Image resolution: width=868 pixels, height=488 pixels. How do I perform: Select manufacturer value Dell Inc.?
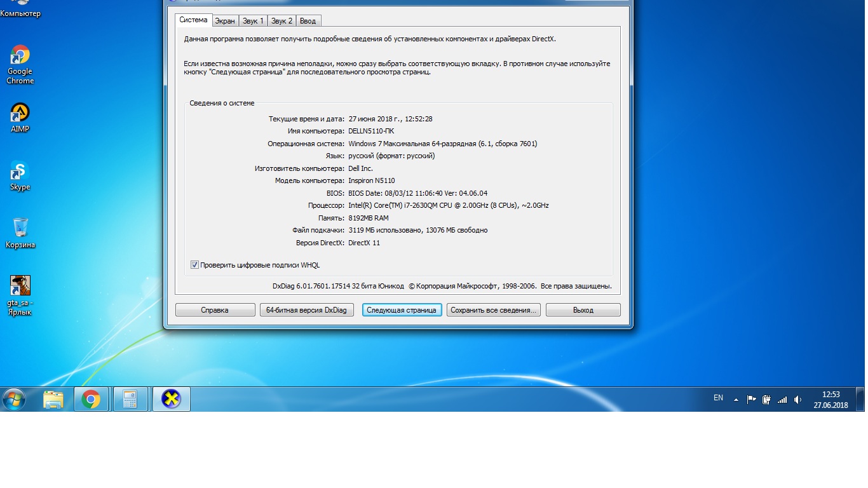[x=361, y=168]
